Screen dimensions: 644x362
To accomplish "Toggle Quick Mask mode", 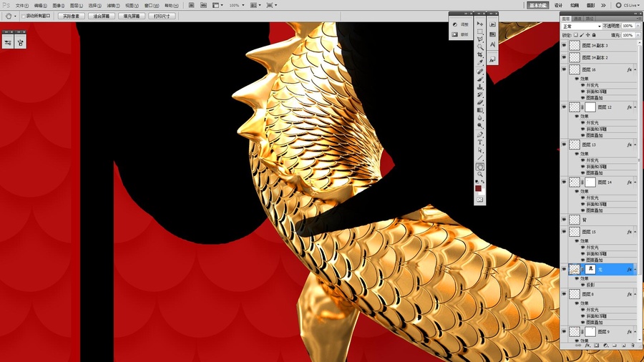I will tap(479, 200).
